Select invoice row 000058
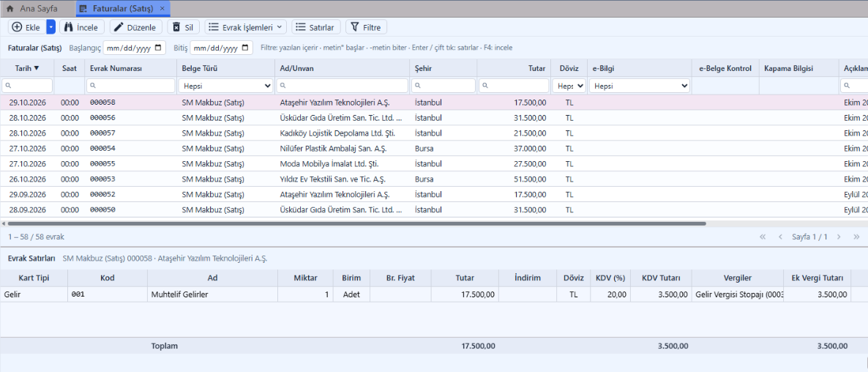 (434, 103)
